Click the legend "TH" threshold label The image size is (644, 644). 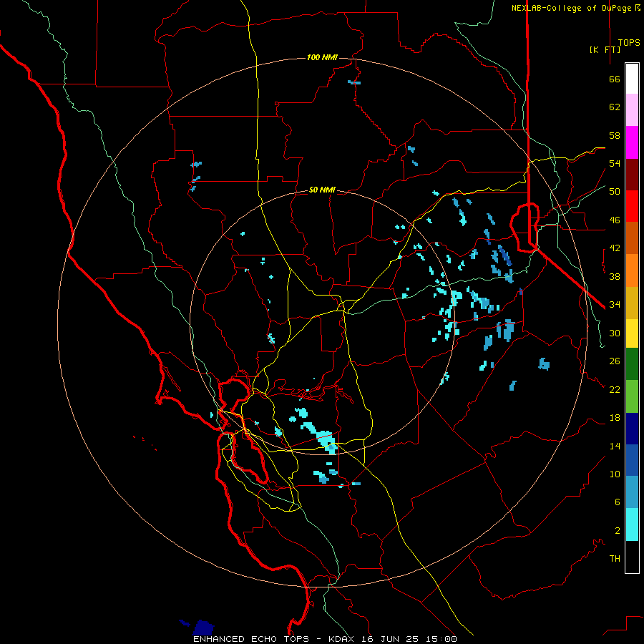[615, 559]
